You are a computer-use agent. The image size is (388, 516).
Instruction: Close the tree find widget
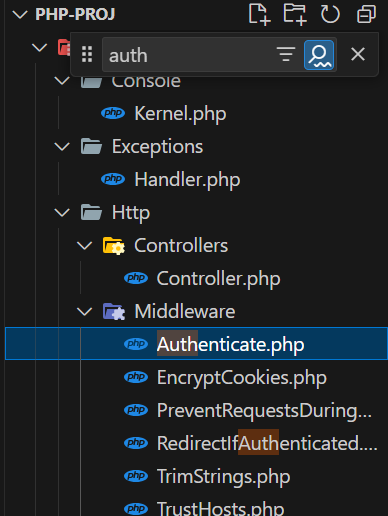[358, 54]
